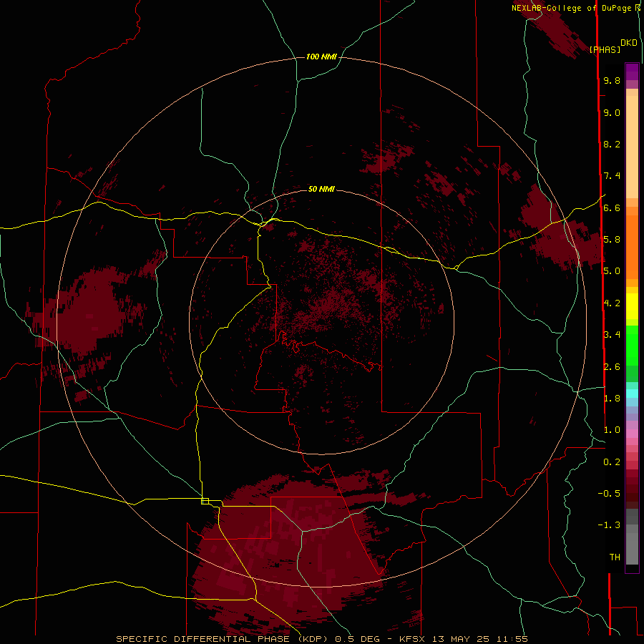Image resolution: width=644 pixels, height=644 pixels.
Task: Select the 2.6 value on the scale
Action: click(x=612, y=366)
